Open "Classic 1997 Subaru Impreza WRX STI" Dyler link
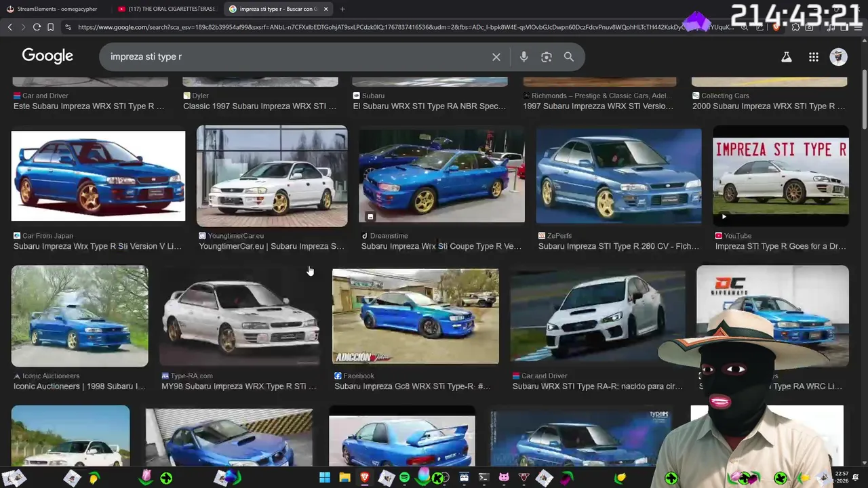 pyautogui.click(x=260, y=106)
